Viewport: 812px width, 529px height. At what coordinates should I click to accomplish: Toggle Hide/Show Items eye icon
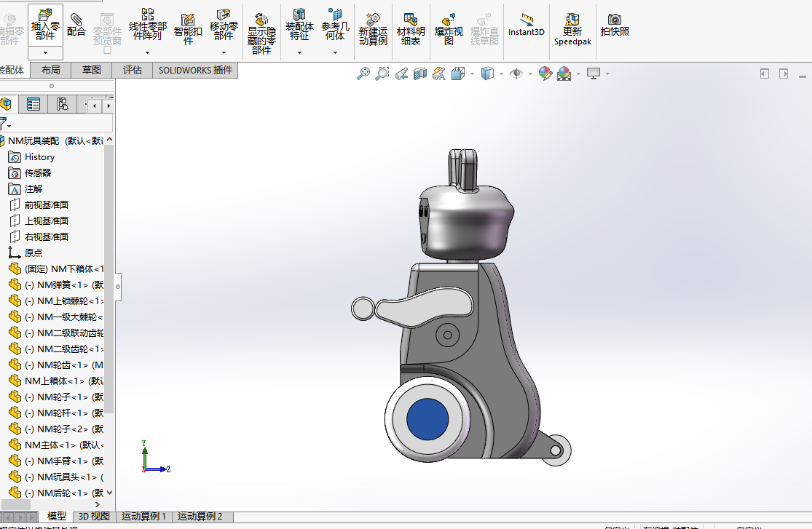point(516,73)
